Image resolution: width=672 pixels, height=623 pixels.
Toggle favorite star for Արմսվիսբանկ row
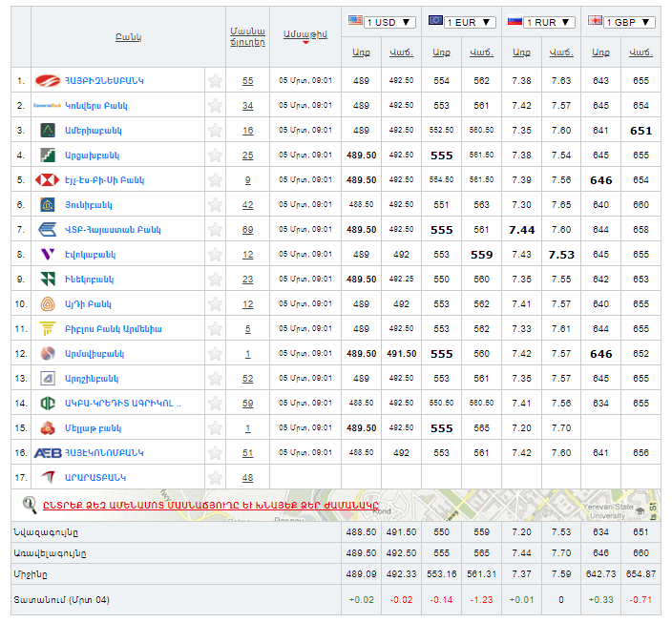(x=216, y=354)
